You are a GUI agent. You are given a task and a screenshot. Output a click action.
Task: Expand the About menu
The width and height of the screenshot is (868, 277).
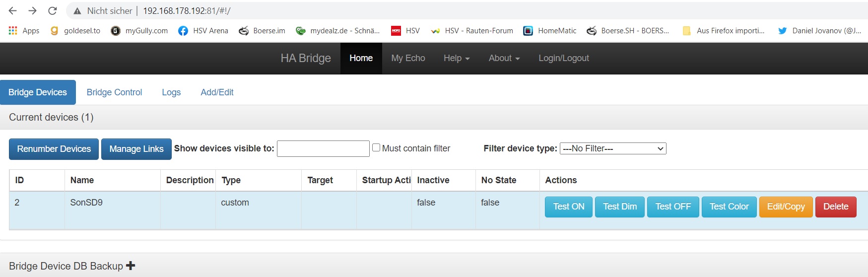[504, 58]
